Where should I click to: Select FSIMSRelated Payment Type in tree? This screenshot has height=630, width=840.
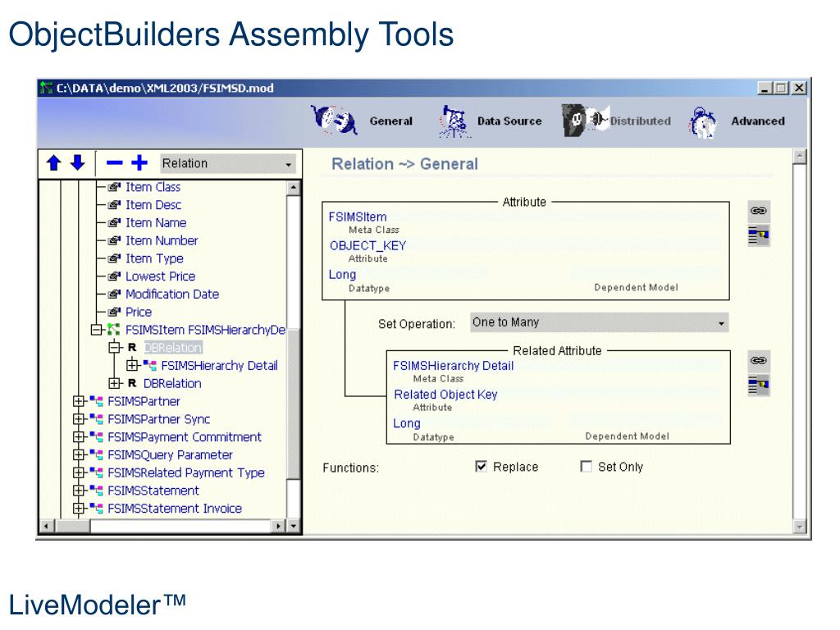coord(186,472)
